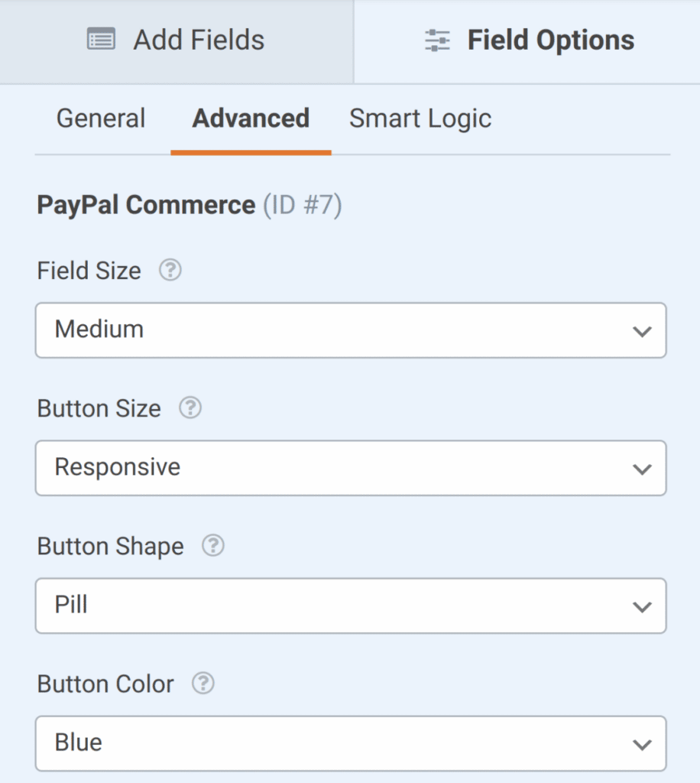Click the PayPal Commerce field heading

tap(145, 205)
